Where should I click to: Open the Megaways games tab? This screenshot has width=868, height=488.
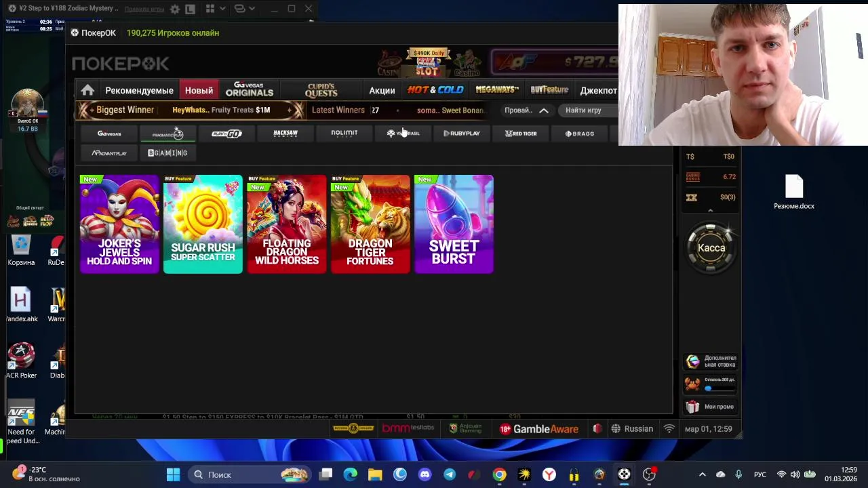click(497, 89)
